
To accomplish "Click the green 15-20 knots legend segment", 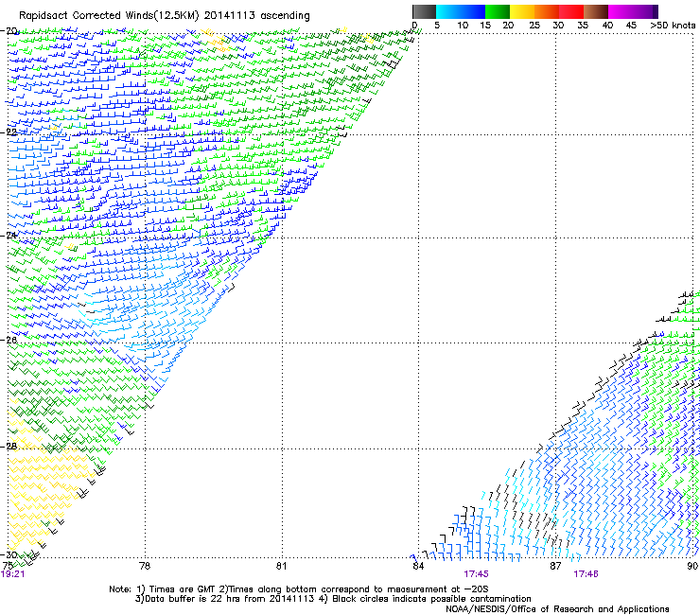I will pyautogui.click(x=498, y=11).
